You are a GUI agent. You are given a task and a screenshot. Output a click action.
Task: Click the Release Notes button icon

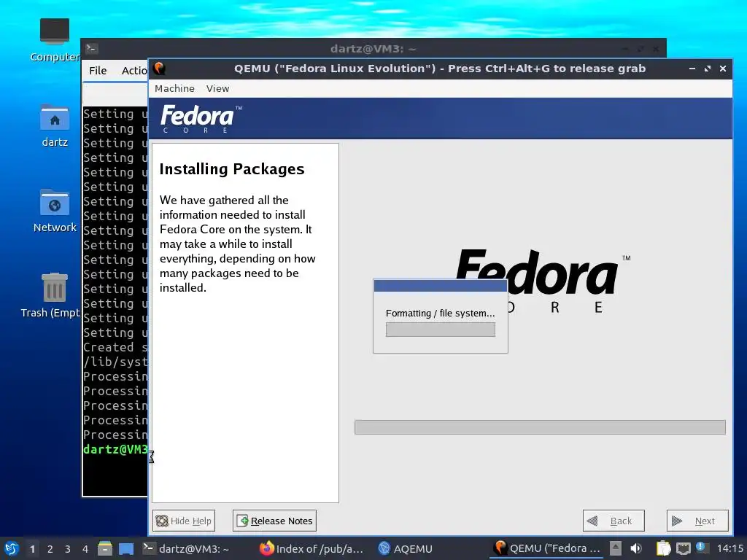(242, 521)
